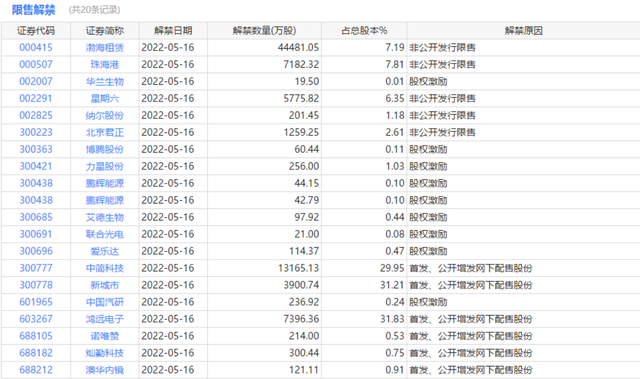Sort by the 解禁日期 column header
This screenshot has width=640, height=379.
[x=173, y=31]
